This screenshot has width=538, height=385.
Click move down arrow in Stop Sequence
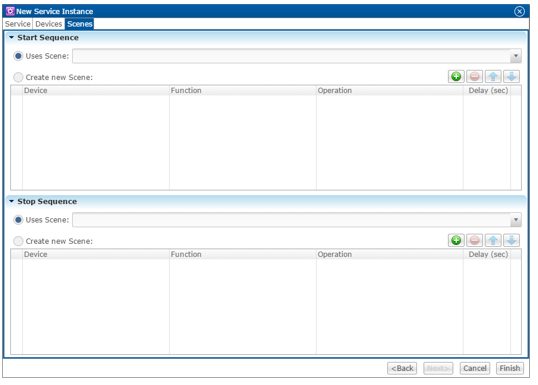(511, 240)
